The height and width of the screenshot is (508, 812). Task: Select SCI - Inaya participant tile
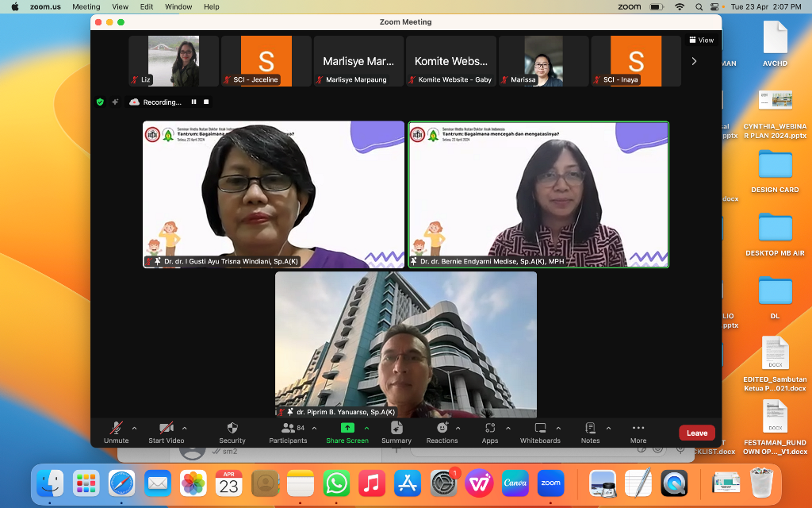coord(636,60)
